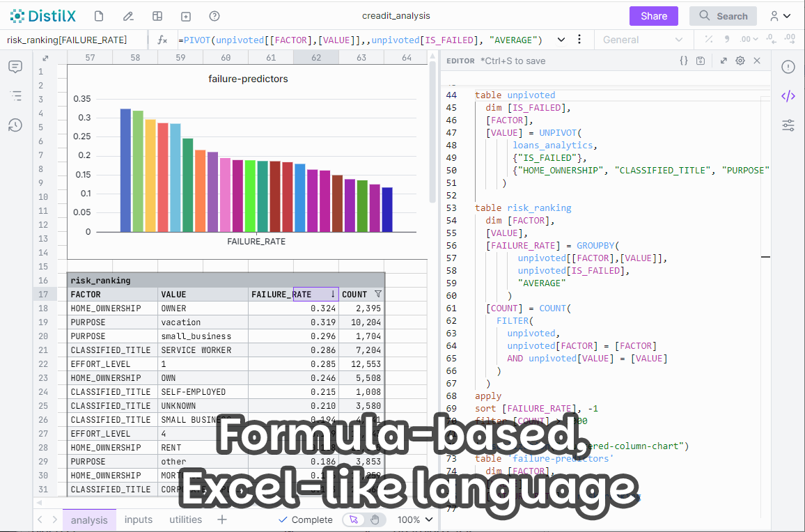
Task: Click the Search button
Action: (x=723, y=16)
